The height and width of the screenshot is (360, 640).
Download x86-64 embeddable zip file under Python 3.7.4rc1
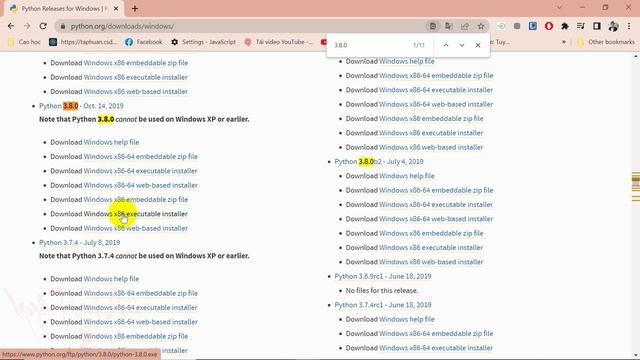[x=436, y=333]
